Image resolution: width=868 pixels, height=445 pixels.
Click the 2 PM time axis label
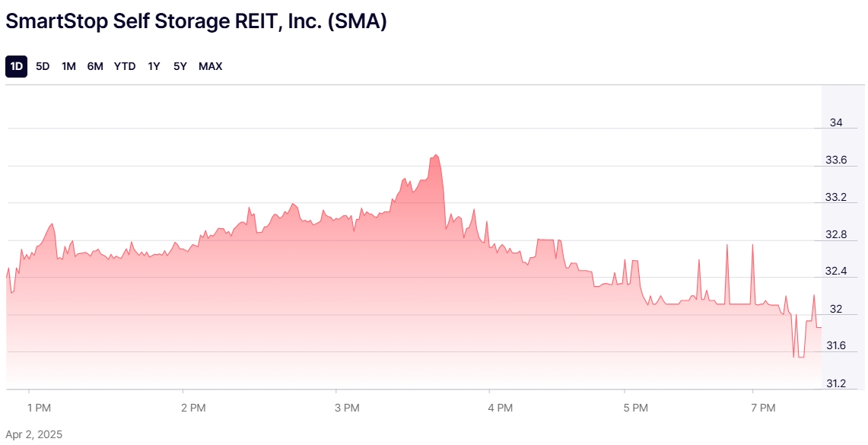(x=194, y=408)
